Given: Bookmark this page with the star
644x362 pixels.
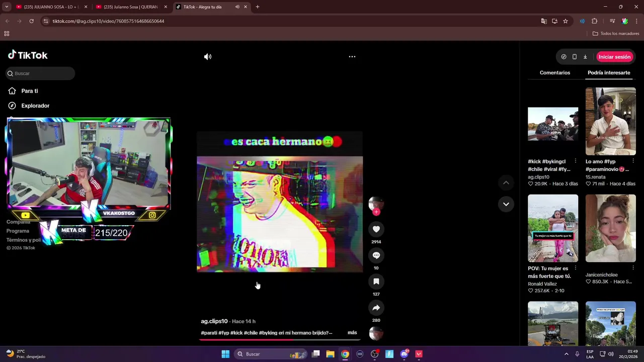Looking at the screenshot, I should 566,21.
